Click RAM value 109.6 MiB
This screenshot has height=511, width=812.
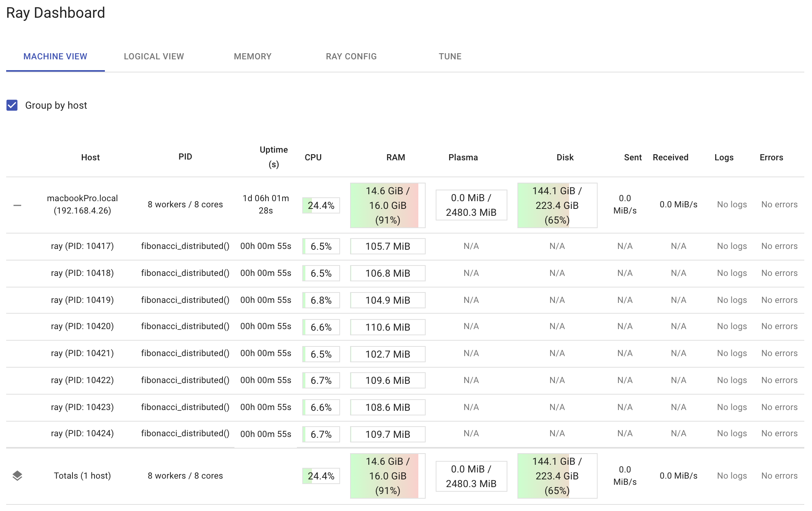click(x=388, y=380)
